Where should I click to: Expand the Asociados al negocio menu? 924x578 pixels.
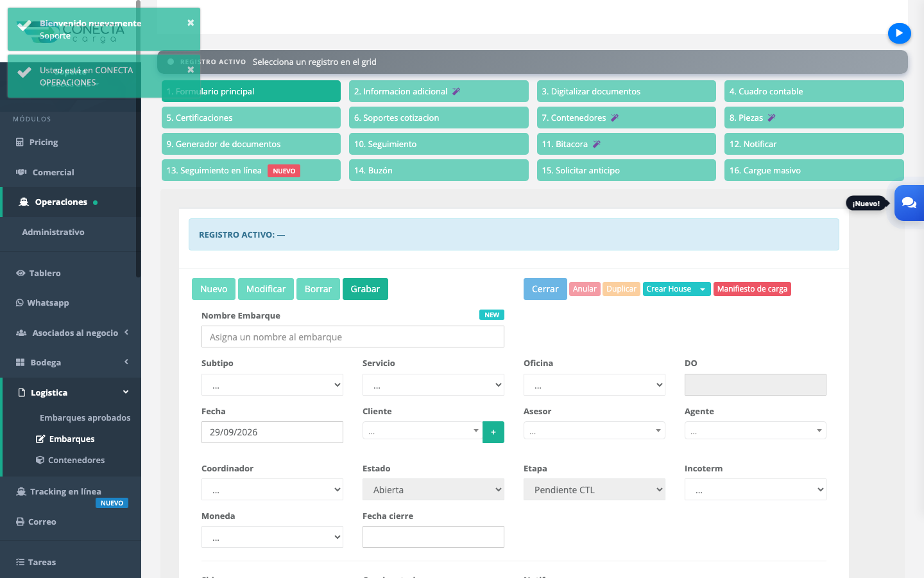[71, 333]
